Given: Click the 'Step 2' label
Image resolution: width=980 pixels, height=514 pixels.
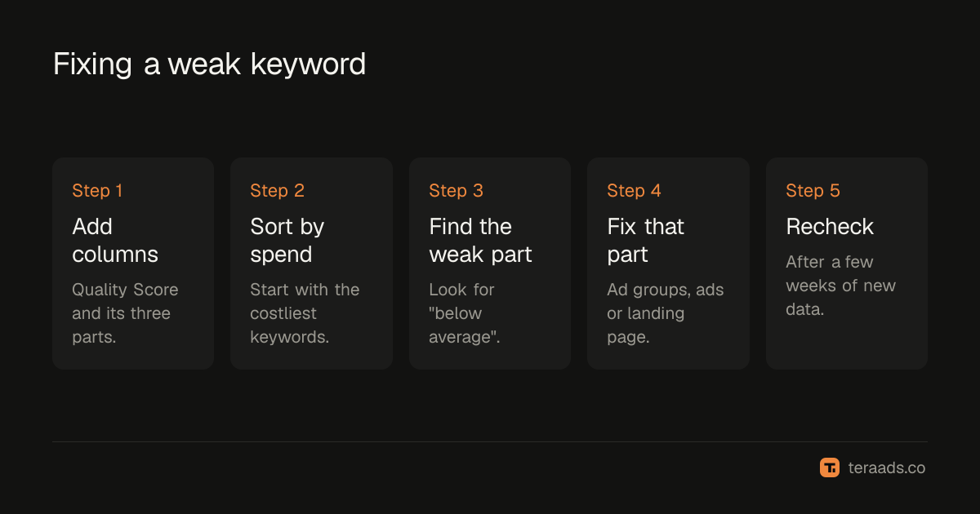Looking at the screenshot, I should click(278, 191).
